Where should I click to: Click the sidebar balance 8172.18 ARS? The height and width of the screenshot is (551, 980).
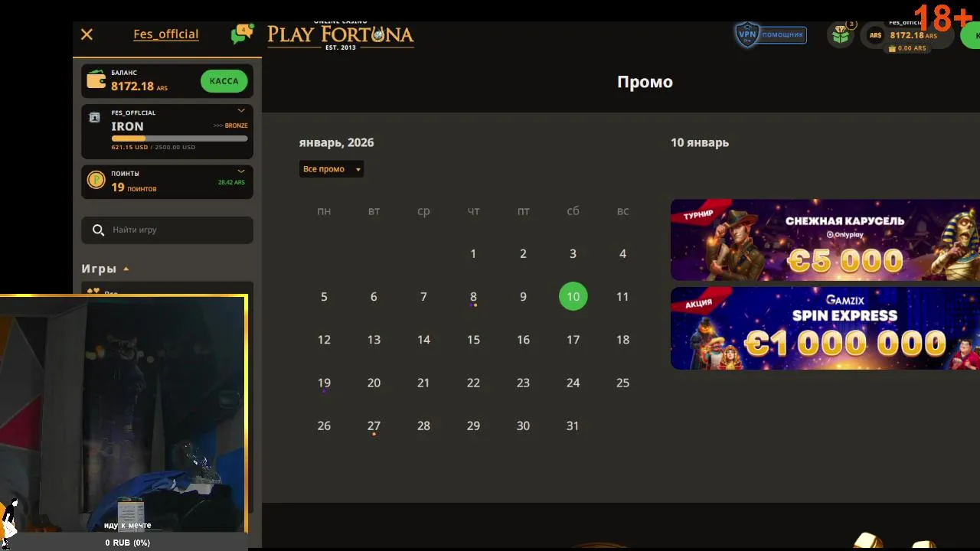click(139, 86)
